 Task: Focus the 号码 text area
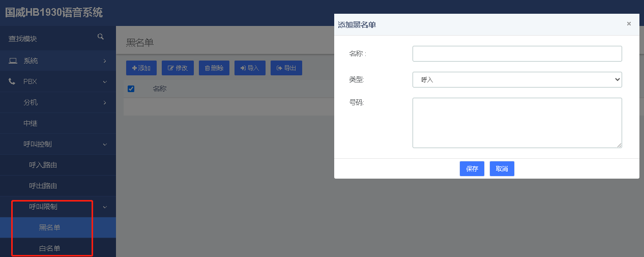click(x=517, y=123)
